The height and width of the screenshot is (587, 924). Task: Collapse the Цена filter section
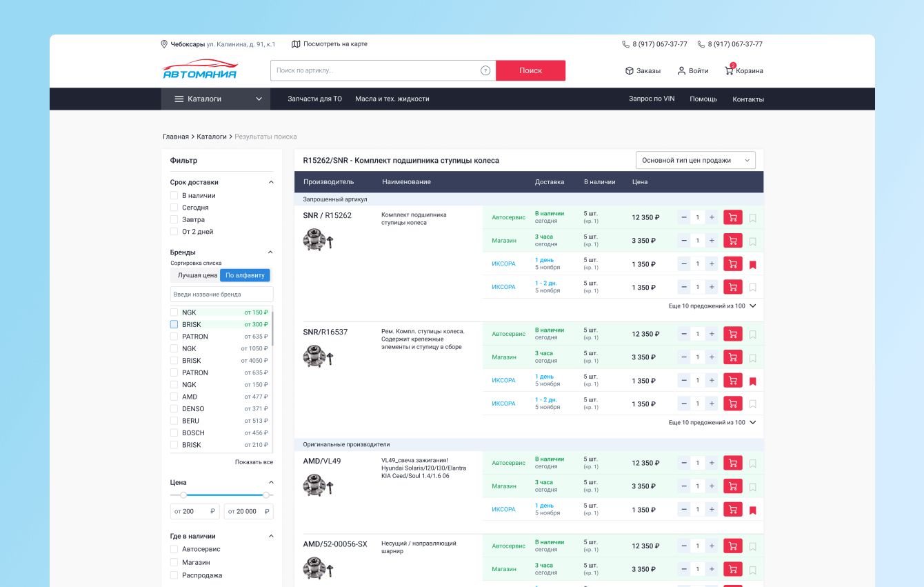pos(271,482)
